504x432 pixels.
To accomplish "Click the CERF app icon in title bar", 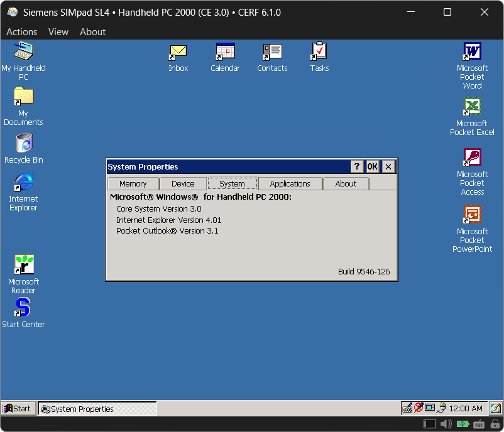I will pyautogui.click(x=13, y=12).
